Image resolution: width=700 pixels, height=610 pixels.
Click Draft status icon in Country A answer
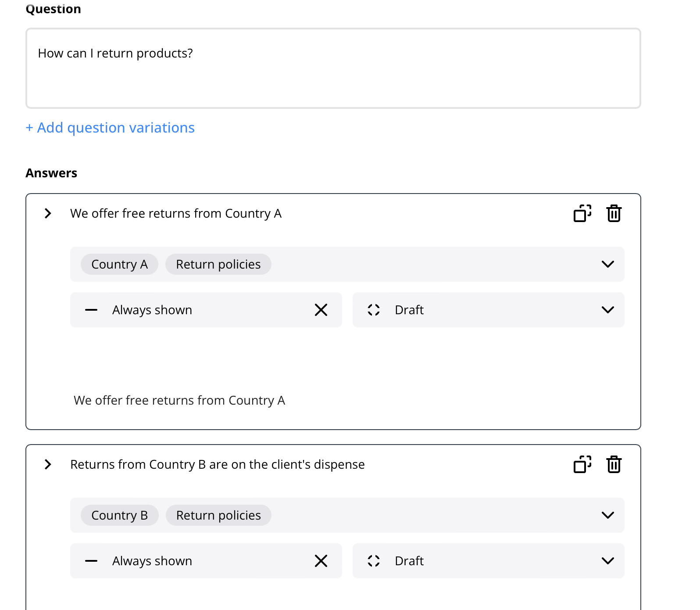374,310
